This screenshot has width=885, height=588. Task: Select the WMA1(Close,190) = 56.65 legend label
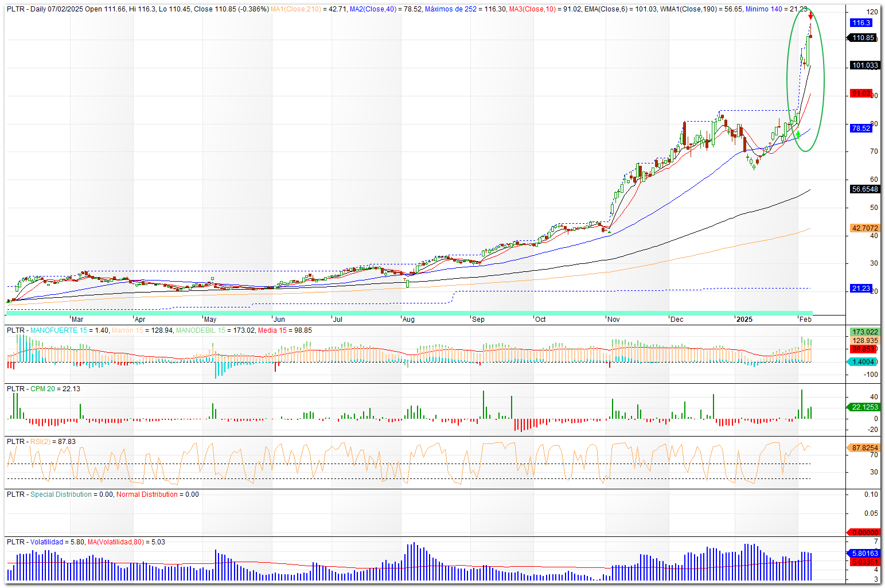701,9
